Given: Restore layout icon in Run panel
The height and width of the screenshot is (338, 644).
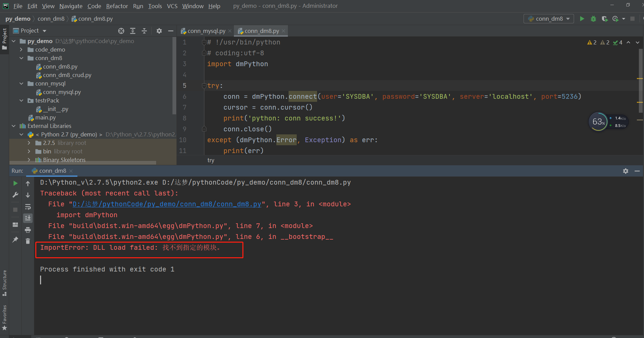Looking at the screenshot, I should 15,225.
